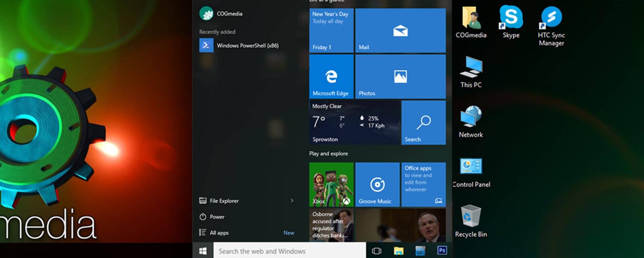Open All apps list in Start menu
Image resolution: width=644 pixels, height=258 pixels.
pyautogui.click(x=219, y=233)
